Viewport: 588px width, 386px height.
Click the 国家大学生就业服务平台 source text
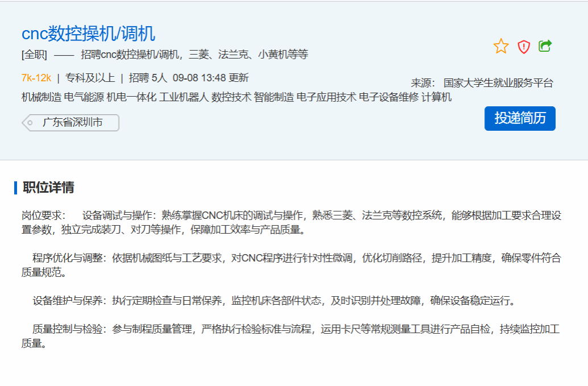(x=498, y=83)
